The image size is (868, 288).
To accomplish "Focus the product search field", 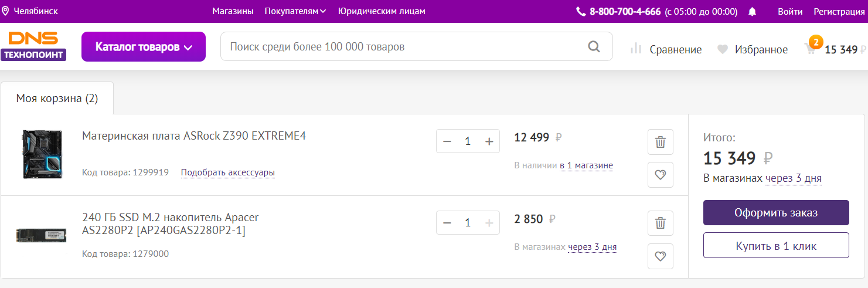I will click(x=404, y=47).
